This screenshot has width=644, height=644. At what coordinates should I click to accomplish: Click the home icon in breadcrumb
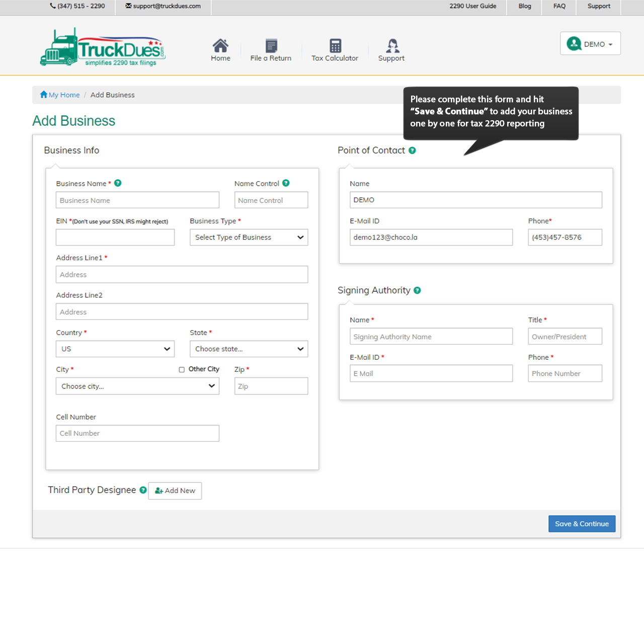point(44,95)
